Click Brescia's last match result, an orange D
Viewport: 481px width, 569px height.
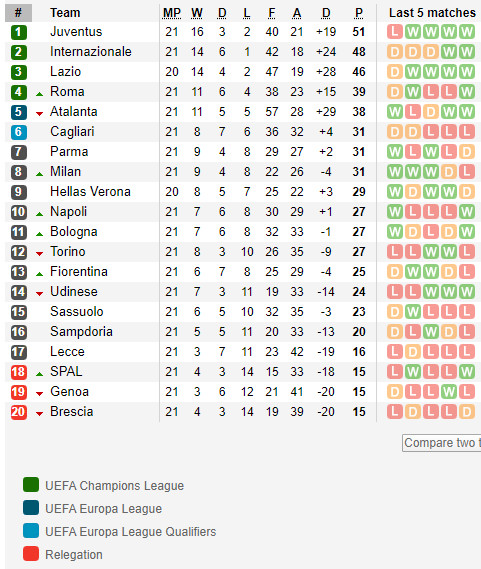pos(467,412)
